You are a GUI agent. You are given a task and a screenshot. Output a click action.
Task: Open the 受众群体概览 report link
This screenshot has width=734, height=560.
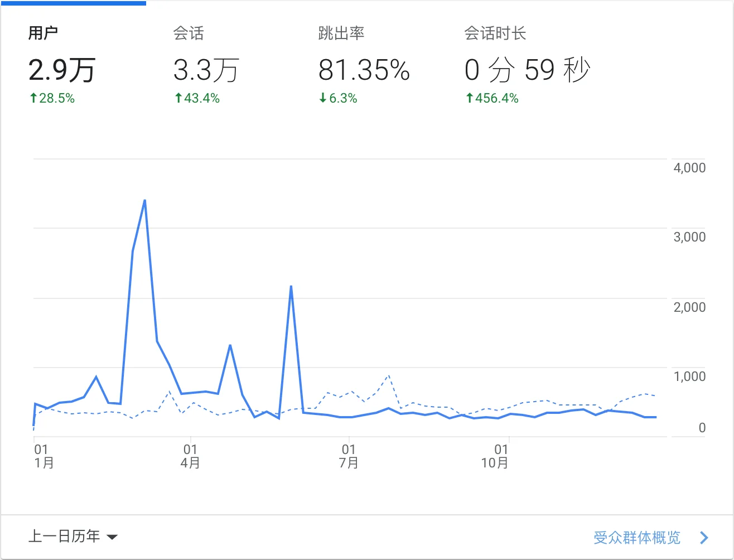click(637, 538)
